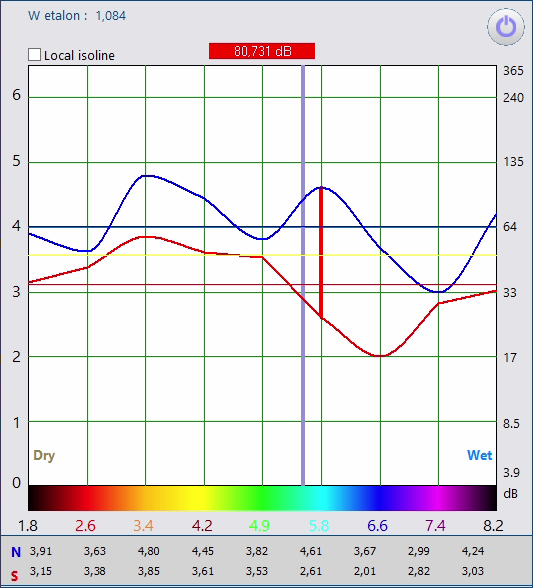The height and width of the screenshot is (588, 533).
Task: Click the red curve minimum near 6.6
Action: pos(380,356)
